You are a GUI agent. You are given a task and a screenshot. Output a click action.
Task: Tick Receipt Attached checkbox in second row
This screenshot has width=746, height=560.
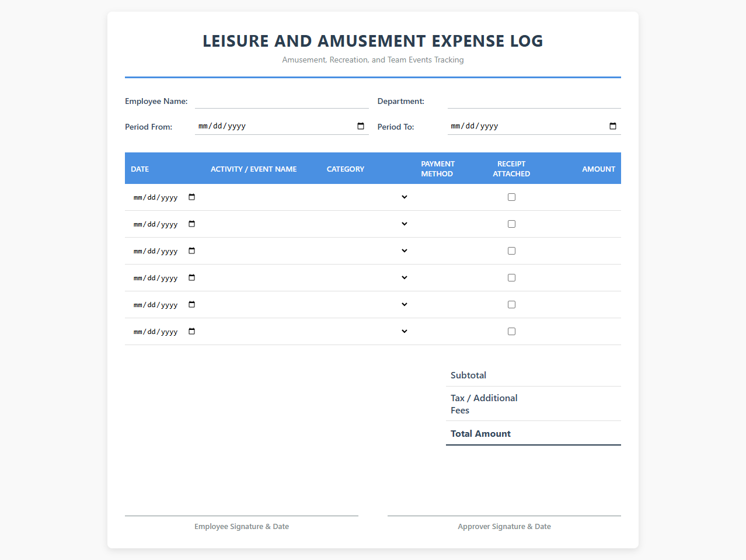pyautogui.click(x=511, y=224)
